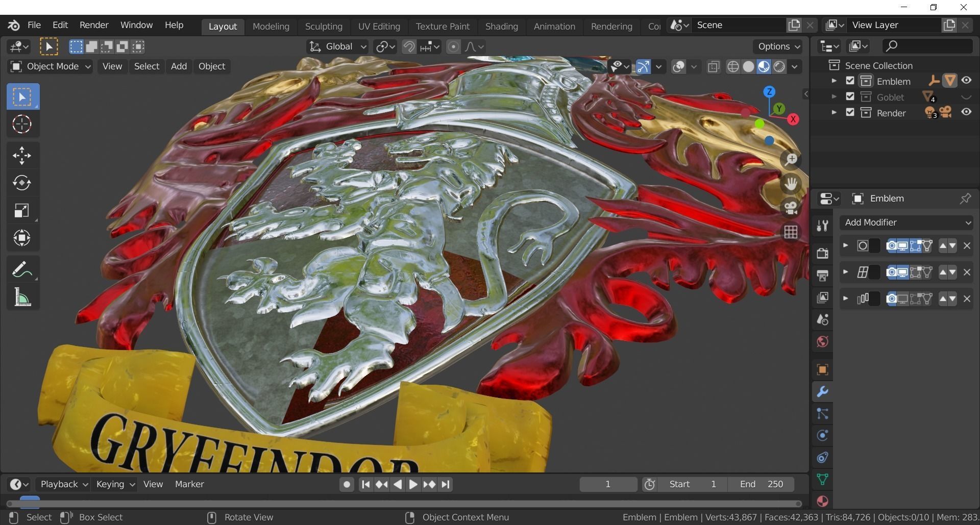Open the Scene properties tab
This screenshot has height=525, width=980.
click(x=822, y=320)
